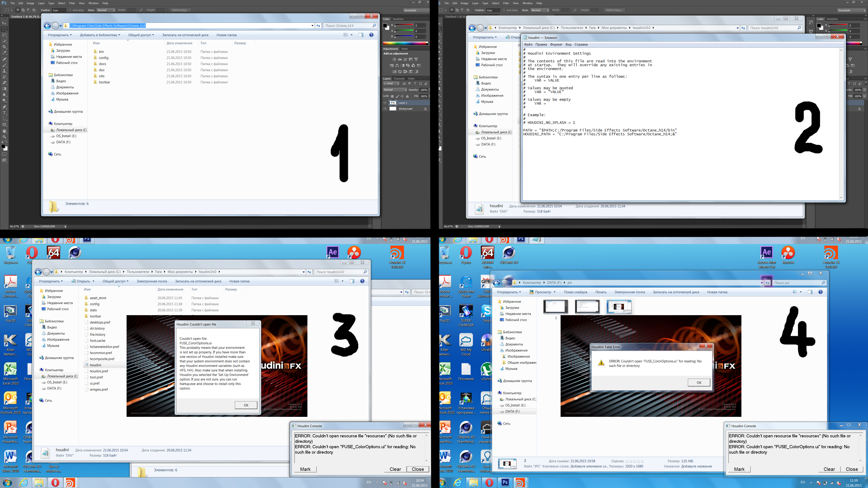Show preview pane in the pic Explorer window
The image size is (868, 488).
point(810,292)
